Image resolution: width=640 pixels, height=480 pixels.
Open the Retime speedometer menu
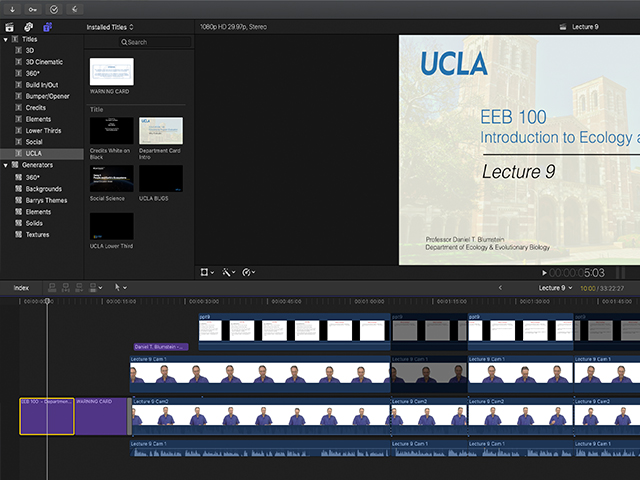click(x=249, y=272)
